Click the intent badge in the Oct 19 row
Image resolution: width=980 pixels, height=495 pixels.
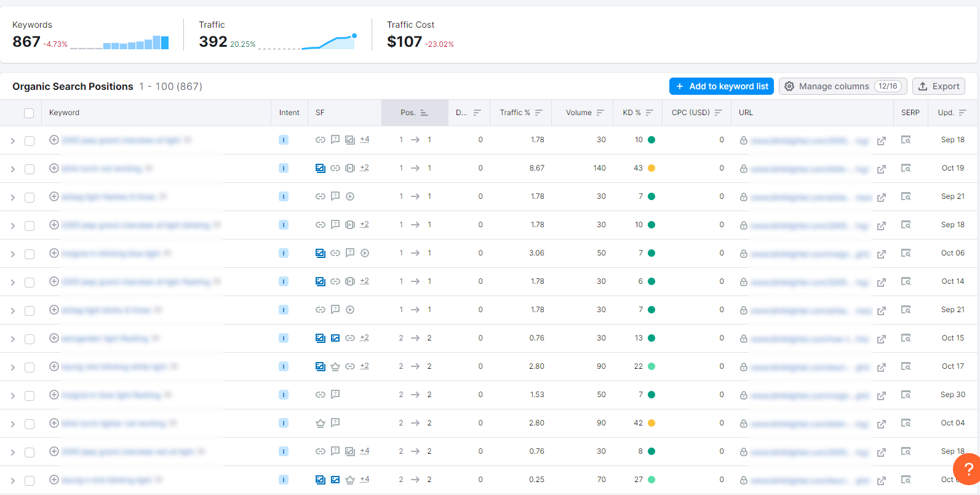284,168
